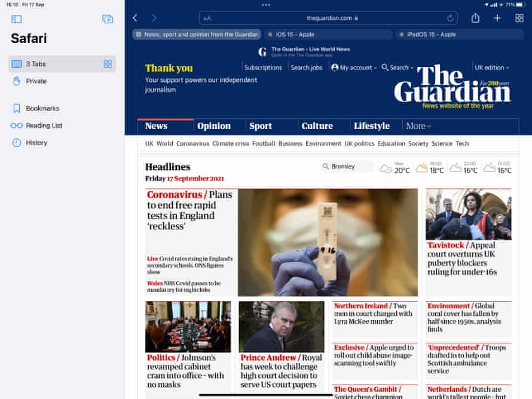Open the Subscriptions link
The width and height of the screenshot is (532, 399).
tap(263, 67)
